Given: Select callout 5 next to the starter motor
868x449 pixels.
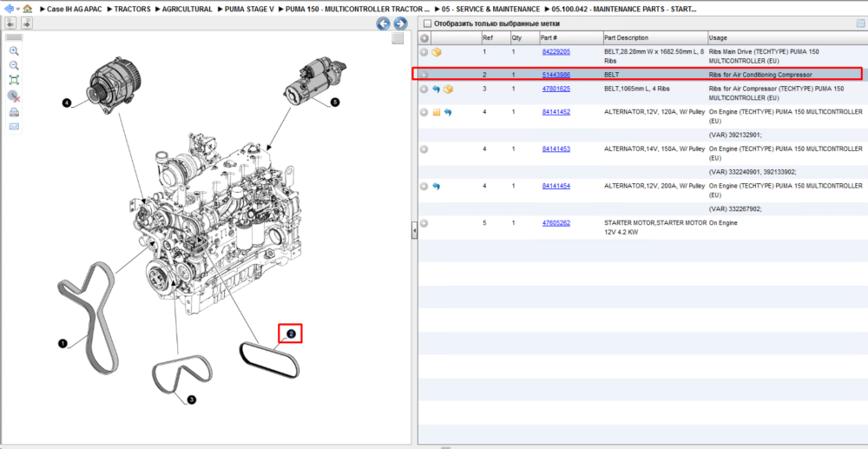Looking at the screenshot, I should coord(334,102).
